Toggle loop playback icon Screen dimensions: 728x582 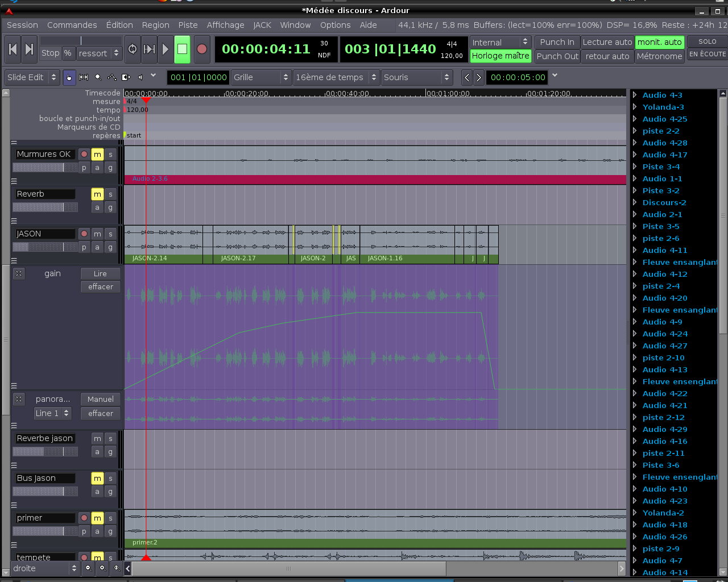133,49
